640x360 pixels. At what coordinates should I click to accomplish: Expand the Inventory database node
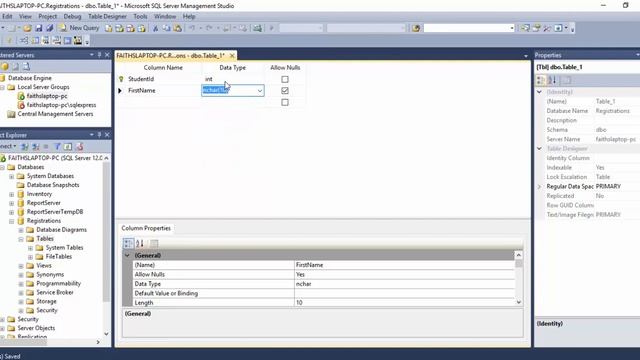tap(11, 194)
